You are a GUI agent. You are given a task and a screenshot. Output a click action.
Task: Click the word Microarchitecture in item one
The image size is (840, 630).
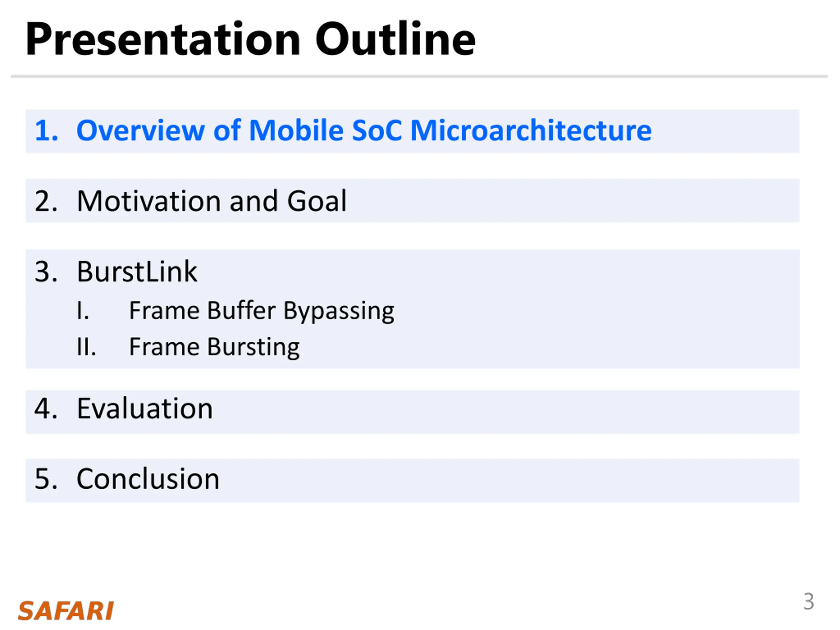531,130
